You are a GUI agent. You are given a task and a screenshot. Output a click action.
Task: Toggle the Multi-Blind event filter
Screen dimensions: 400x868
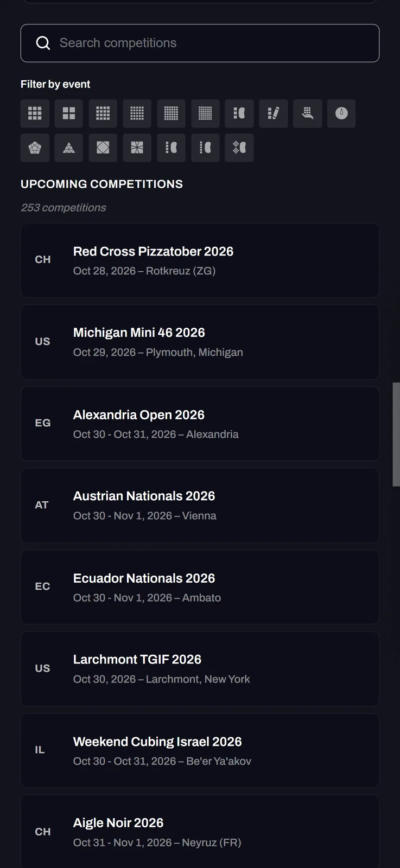(239, 148)
